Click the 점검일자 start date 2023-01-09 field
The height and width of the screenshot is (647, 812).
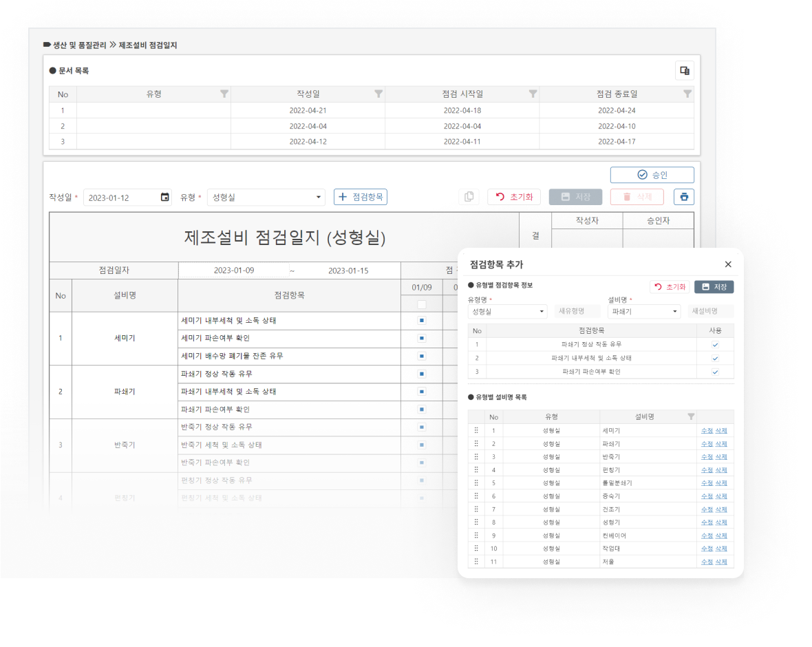pos(233,271)
